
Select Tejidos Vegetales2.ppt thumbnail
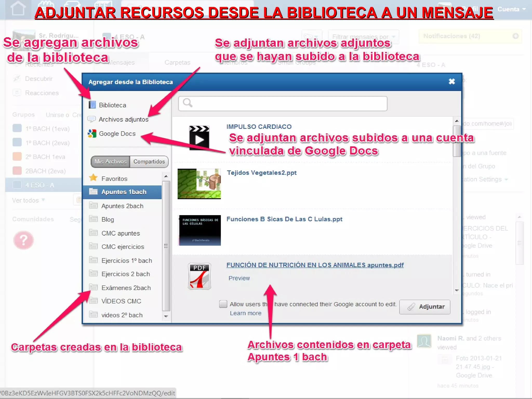(x=199, y=184)
